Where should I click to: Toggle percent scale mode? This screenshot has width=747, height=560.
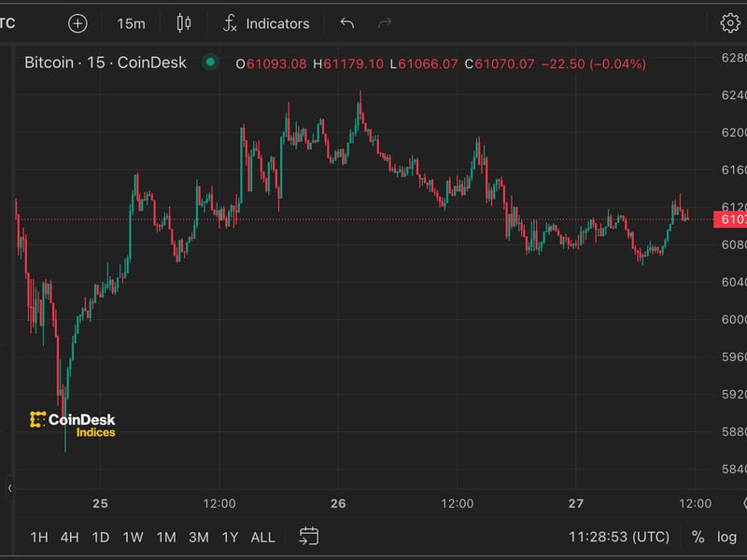click(698, 537)
